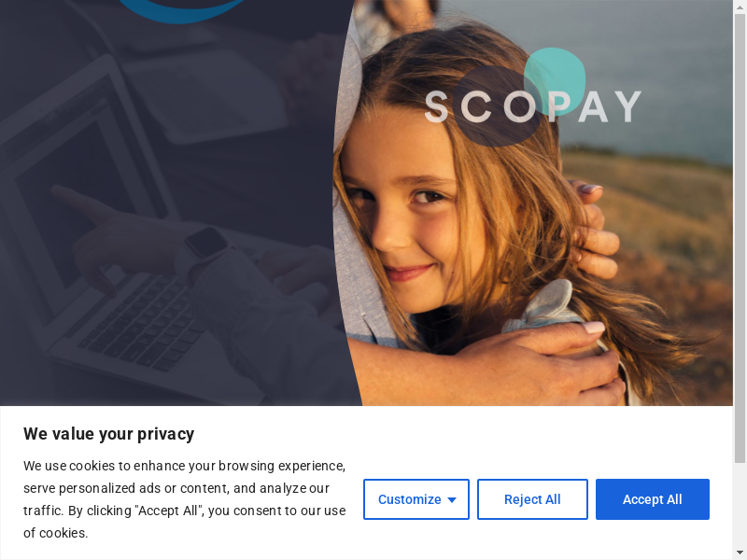
Task: Click the Reject All cookies button
Action: pos(532,499)
